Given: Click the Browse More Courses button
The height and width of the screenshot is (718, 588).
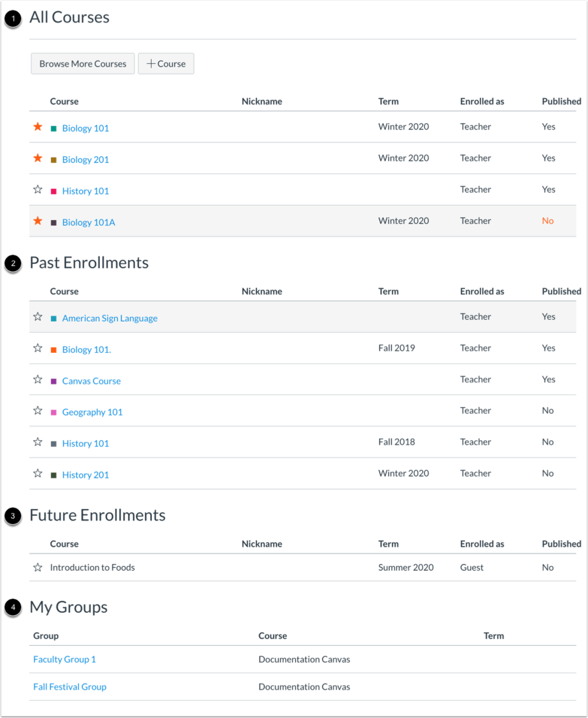Looking at the screenshot, I should click(x=83, y=64).
